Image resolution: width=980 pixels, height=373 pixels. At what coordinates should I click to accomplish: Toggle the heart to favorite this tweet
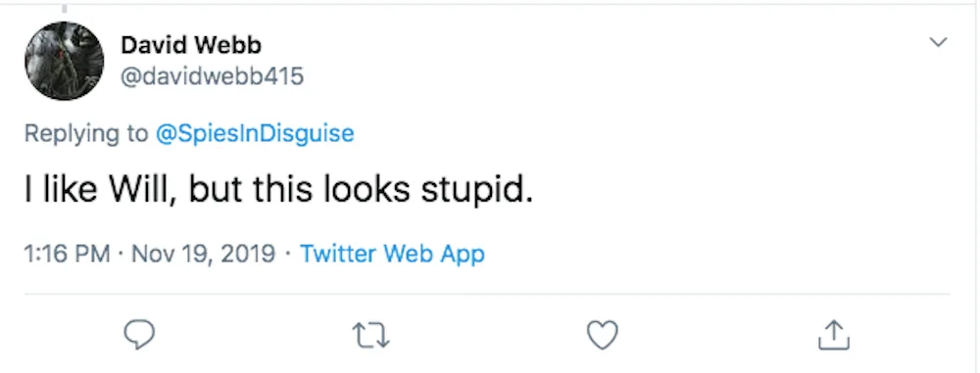[x=603, y=335]
